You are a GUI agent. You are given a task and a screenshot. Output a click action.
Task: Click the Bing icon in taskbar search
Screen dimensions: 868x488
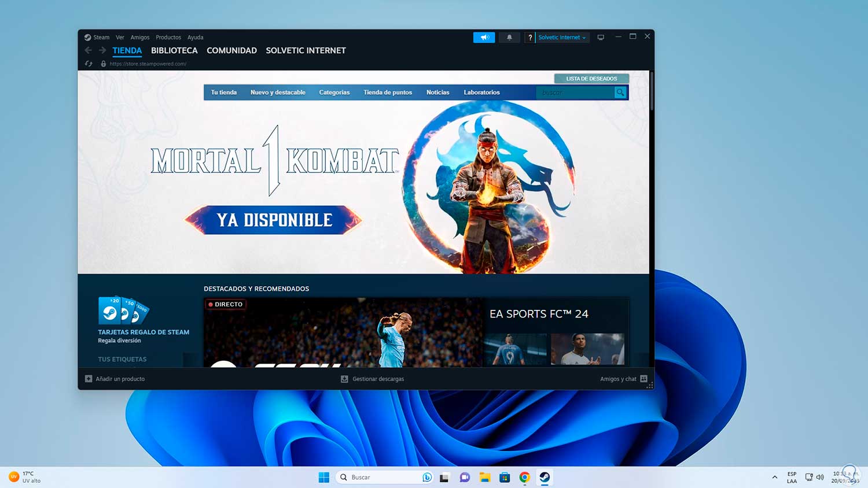point(427,477)
